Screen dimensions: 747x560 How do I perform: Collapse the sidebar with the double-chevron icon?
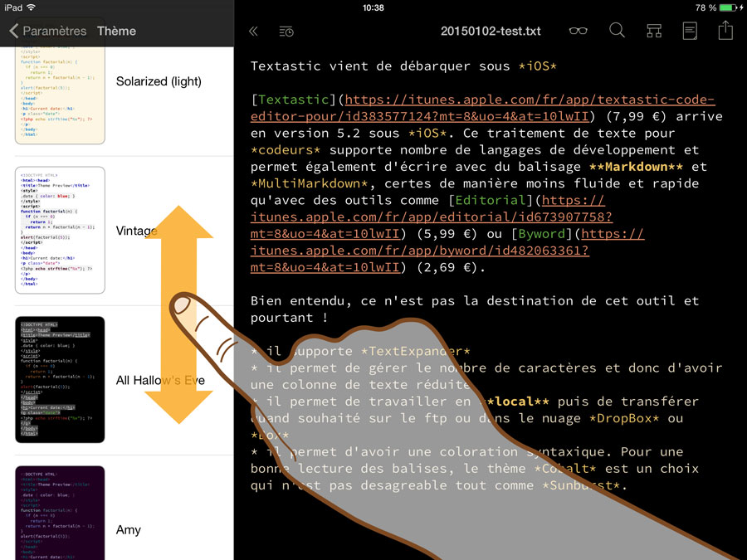coord(253,32)
